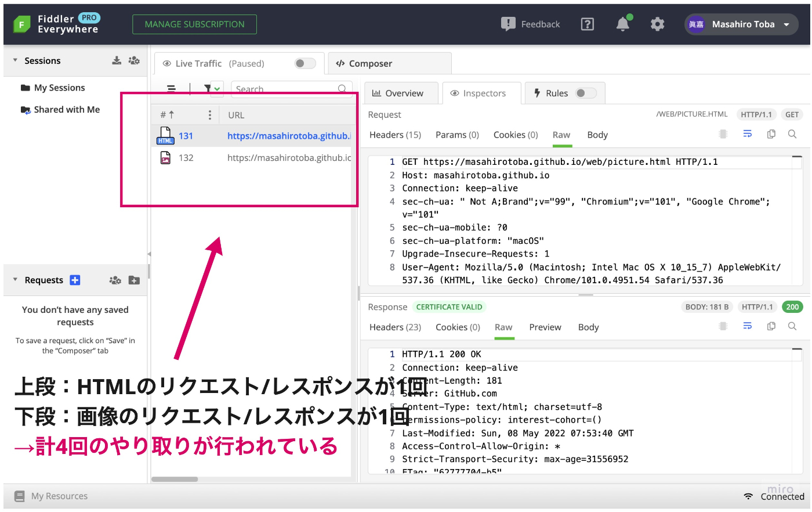Click the My Resources book icon
Image resolution: width=812 pixels, height=512 pixels.
tap(20, 496)
